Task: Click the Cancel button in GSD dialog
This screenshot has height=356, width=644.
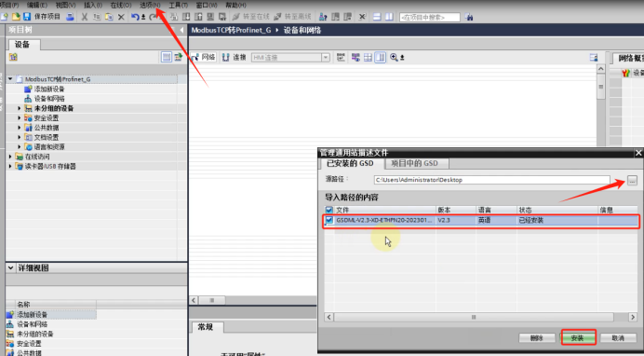Action: click(618, 338)
